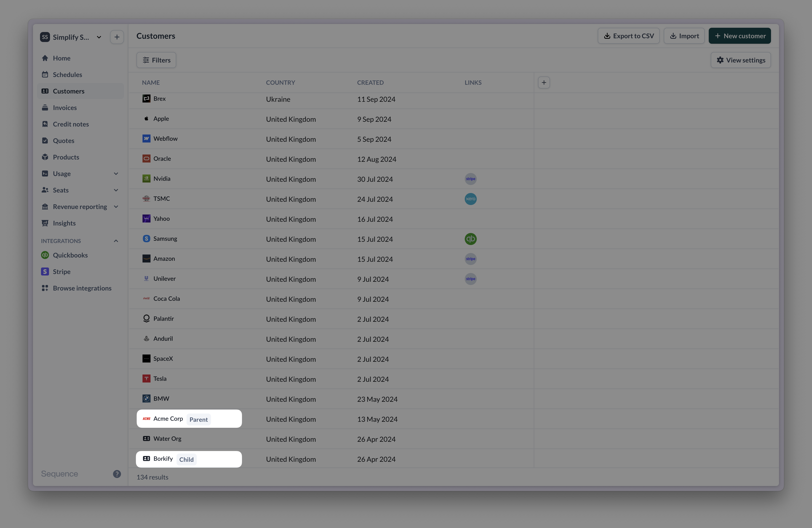Collapse the Integrations section

(x=116, y=241)
